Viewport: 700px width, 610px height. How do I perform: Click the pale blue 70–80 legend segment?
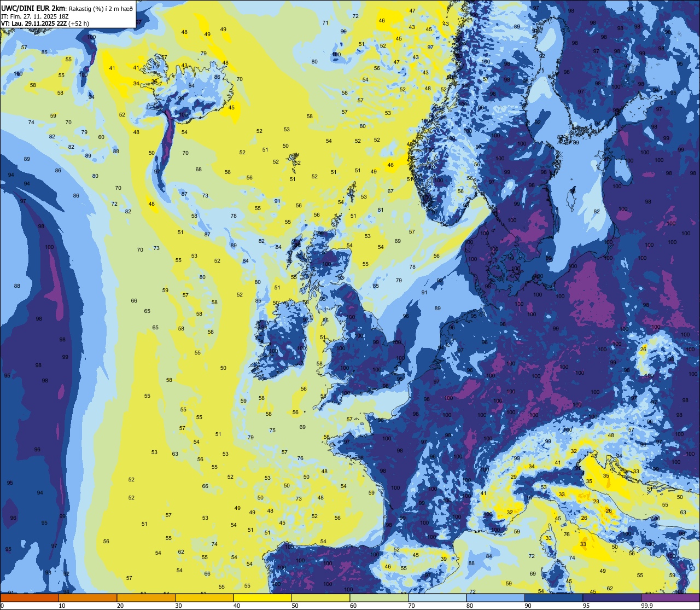pos(437,598)
